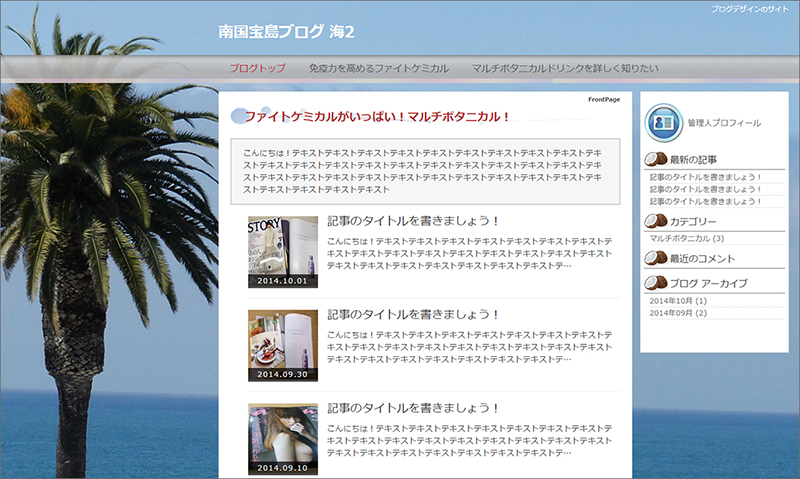Open the ブログトップ navigation tab
Screen dimensions: 800x479
(x=257, y=68)
